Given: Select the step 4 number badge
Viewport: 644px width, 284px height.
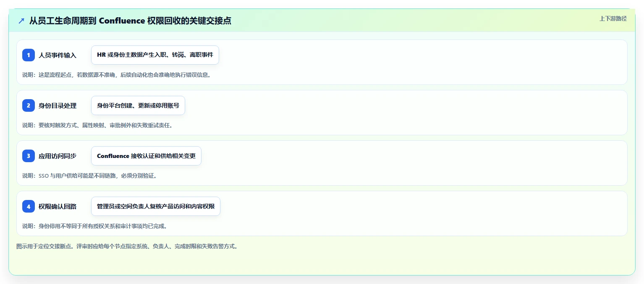Looking at the screenshot, I should 29,206.
